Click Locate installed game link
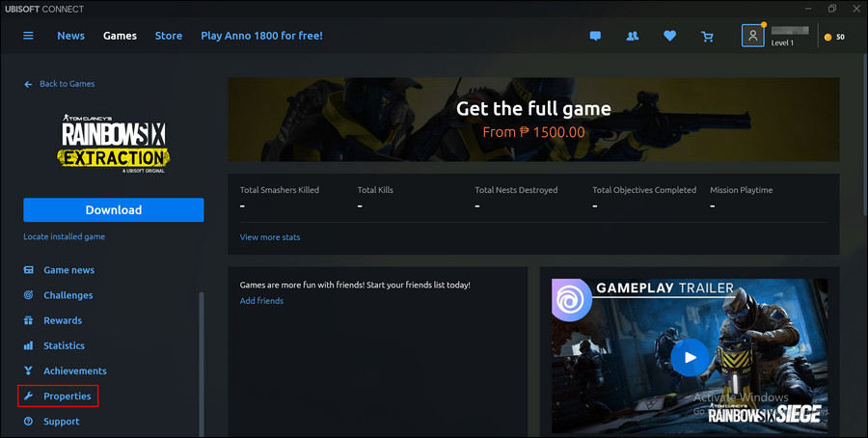The height and width of the screenshot is (438, 868). (65, 236)
